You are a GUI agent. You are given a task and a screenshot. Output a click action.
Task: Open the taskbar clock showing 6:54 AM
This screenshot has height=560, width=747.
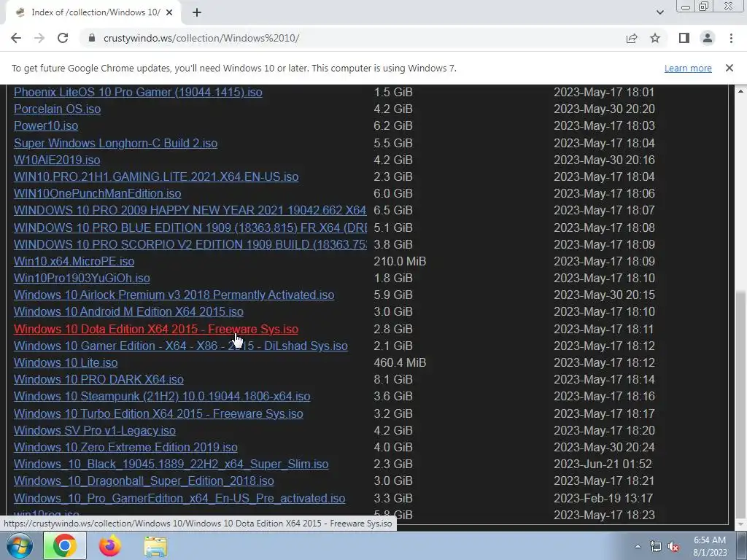[x=710, y=546]
